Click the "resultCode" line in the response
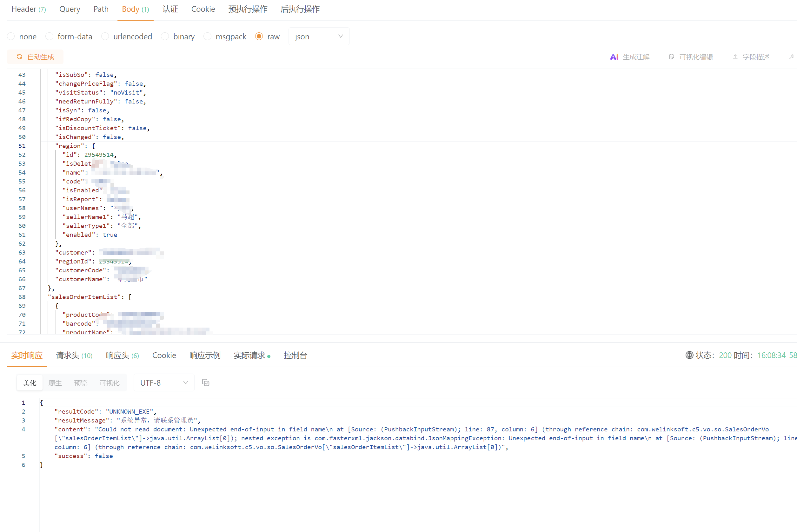The image size is (797, 532). [x=105, y=412]
